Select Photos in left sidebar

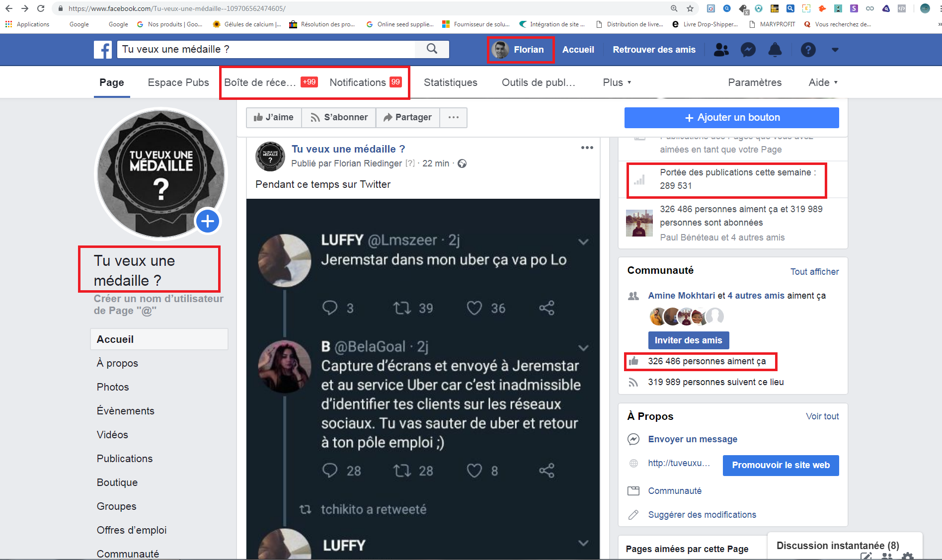(113, 387)
